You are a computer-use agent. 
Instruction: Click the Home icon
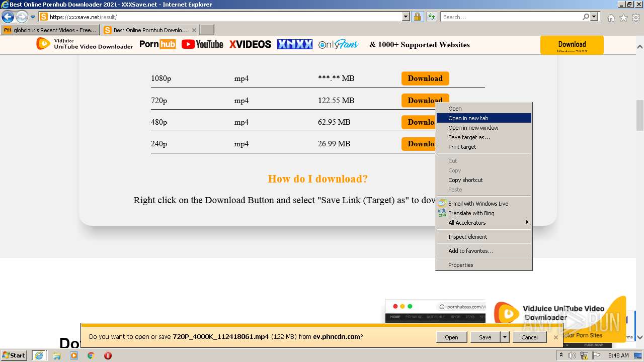pos(611,18)
